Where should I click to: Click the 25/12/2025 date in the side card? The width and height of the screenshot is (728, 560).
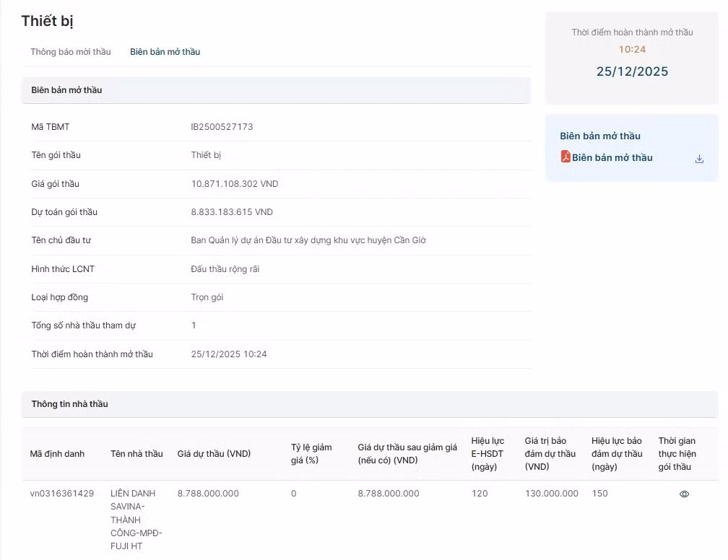click(632, 71)
